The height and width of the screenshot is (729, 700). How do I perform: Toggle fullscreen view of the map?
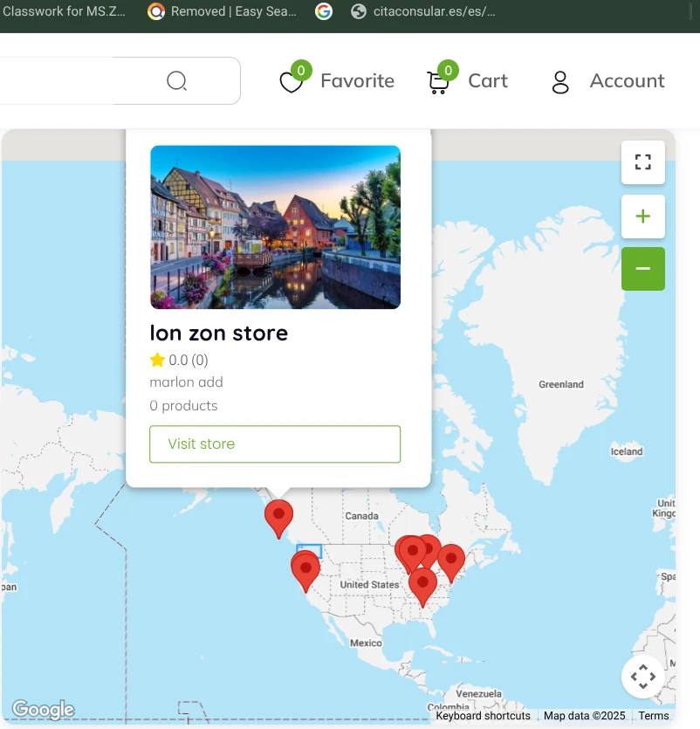pos(643,162)
